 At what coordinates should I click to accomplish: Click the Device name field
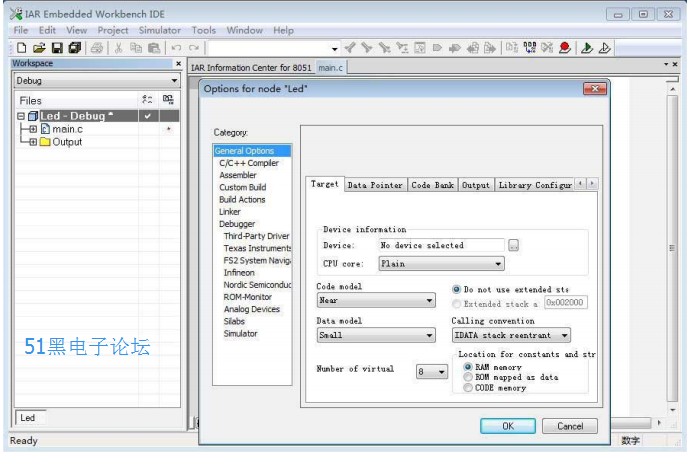coord(441,245)
